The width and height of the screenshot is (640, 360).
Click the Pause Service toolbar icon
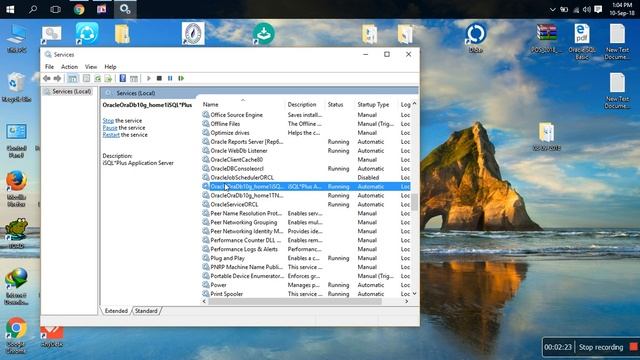click(170, 78)
